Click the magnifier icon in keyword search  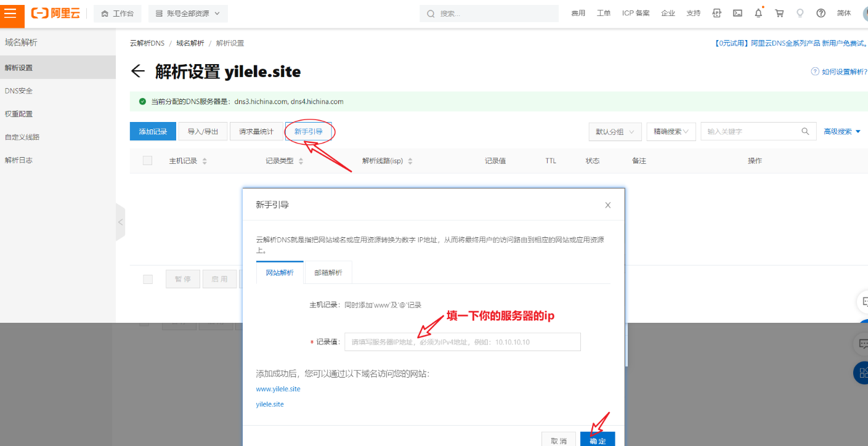coord(805,131)
